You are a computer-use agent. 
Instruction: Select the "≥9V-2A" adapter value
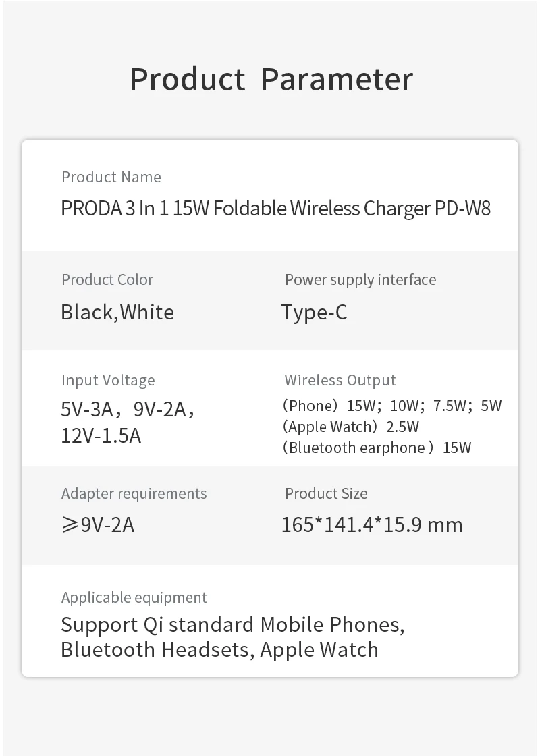click(98, 524)
